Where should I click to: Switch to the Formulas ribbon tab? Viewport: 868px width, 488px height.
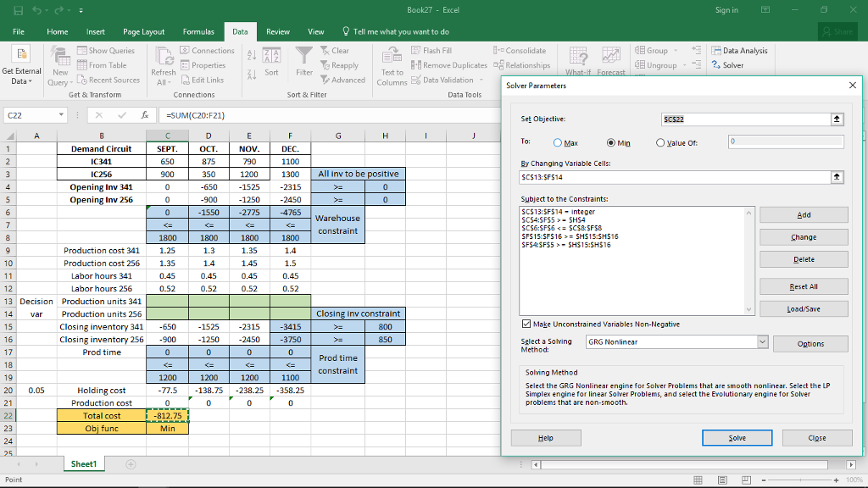click(198, 31)
